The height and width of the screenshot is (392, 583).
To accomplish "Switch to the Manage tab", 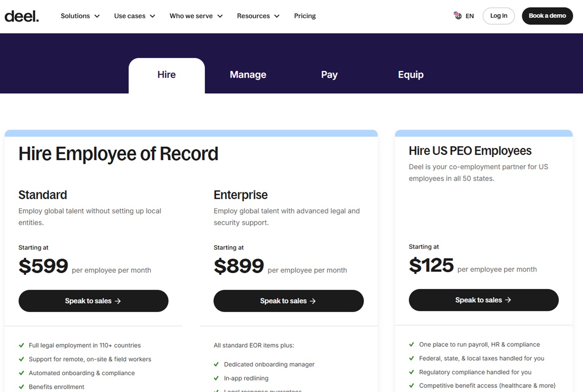I will (x=248, y=75).
